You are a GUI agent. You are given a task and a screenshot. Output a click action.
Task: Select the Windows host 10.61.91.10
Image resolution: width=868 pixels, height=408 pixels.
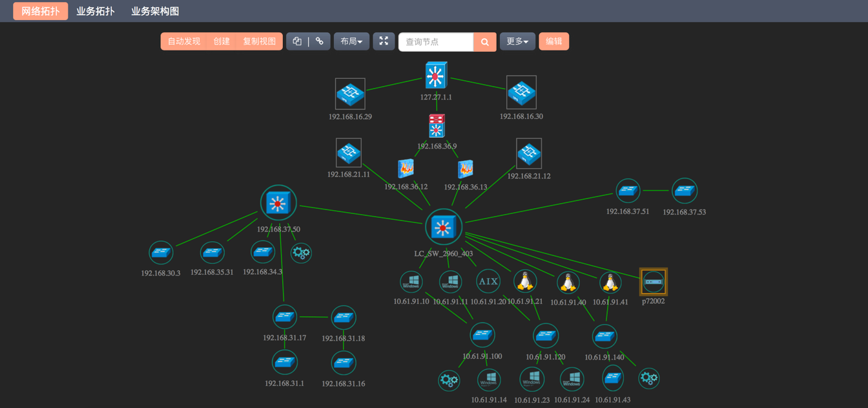411,281
